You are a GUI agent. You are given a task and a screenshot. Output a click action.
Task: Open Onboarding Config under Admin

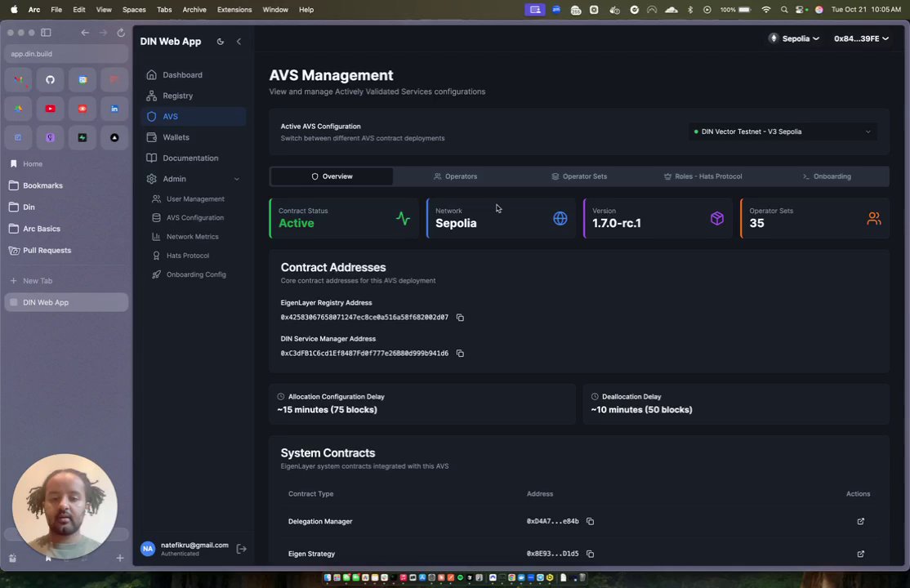click(195, 274)
